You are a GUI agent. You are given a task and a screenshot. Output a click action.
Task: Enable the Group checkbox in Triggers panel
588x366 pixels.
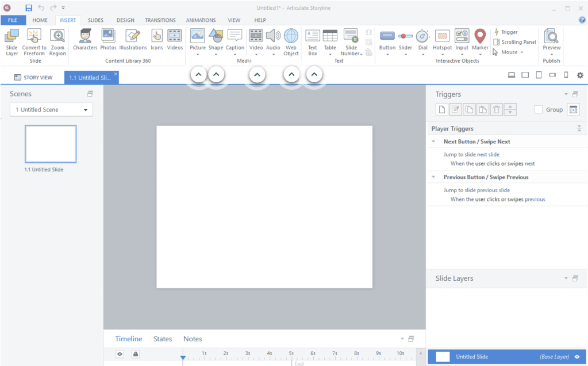click(x=539, y=109)
